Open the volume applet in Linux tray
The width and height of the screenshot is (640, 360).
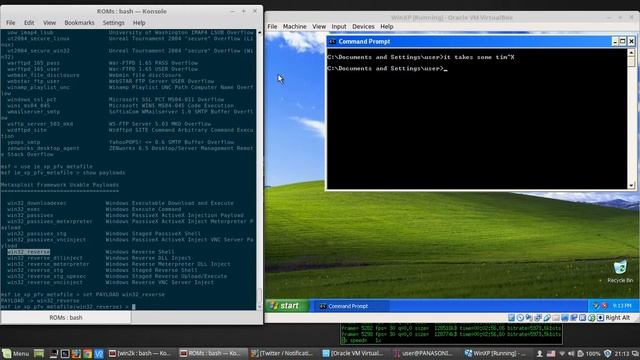pyautogui.click(x=571, y=353)
